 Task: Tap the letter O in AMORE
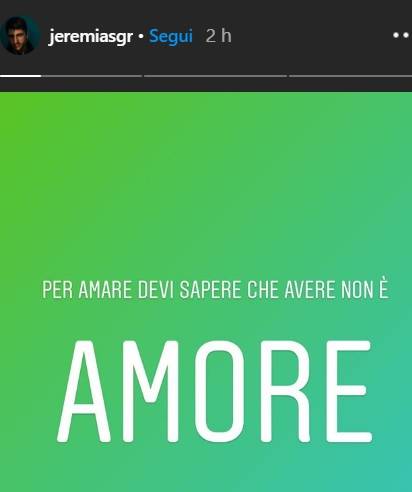pyautogui.click(x=220, y=391)
